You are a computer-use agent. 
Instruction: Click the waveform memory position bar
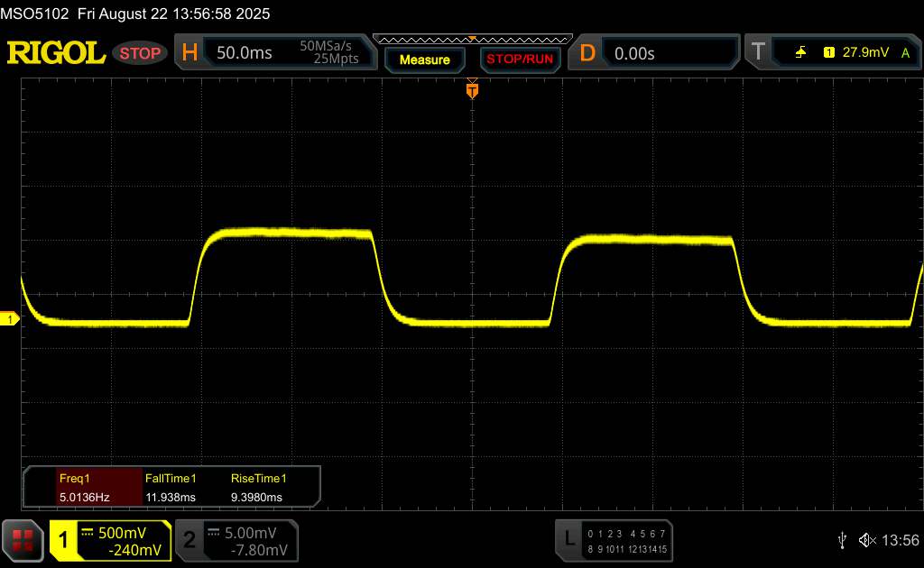(472, 39)
